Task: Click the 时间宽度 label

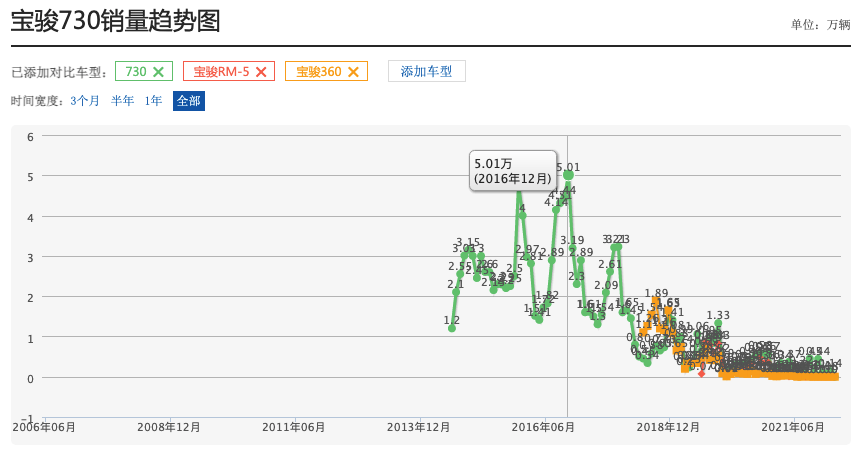Action: pos(38,101)
